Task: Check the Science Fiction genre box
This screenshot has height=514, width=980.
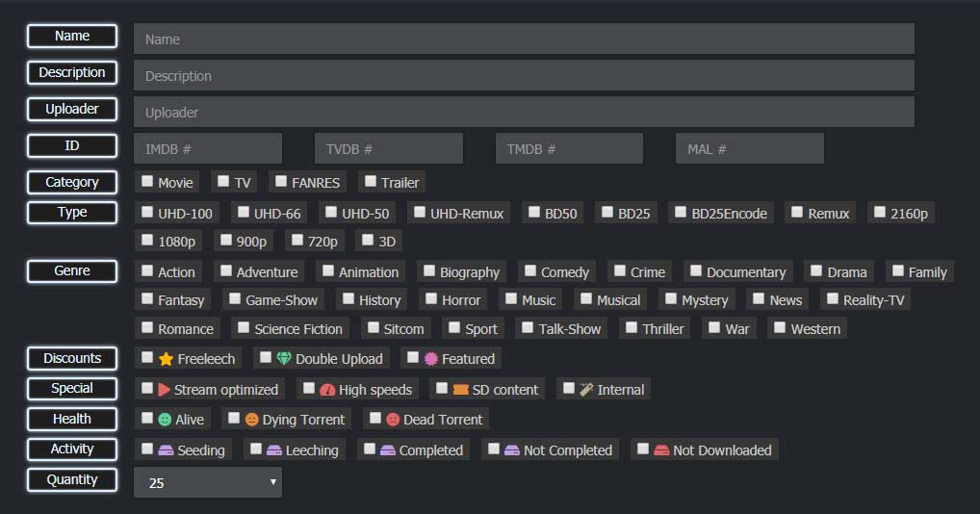Action: click(x=244, y=328)
